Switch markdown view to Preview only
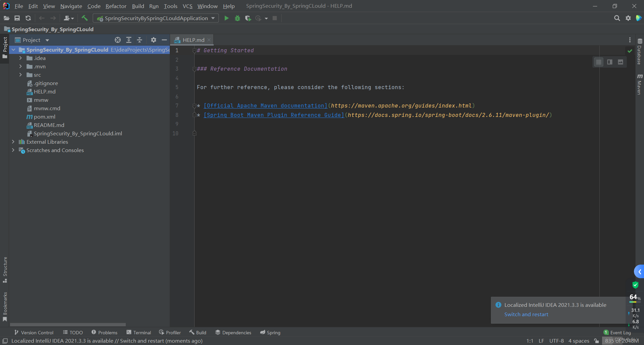The image size is (644, 345). tap(621, 62)
